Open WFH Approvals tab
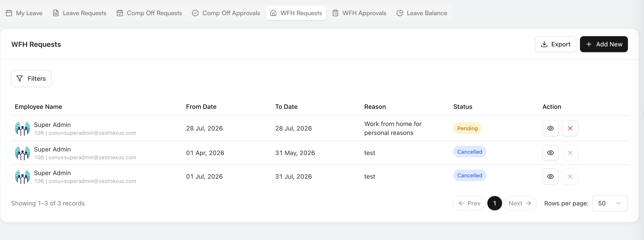Screen dimensions: 644x240 click(x=359, y=13)
